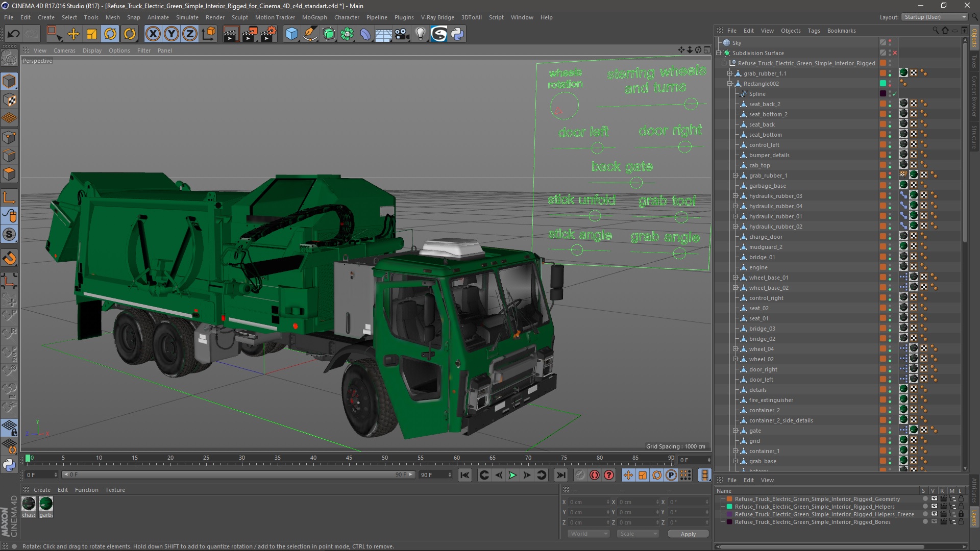This screenshot has width=980, height=551.
Task: Open the Layout Startup (User) dropdown
Action: coord(934,17)
